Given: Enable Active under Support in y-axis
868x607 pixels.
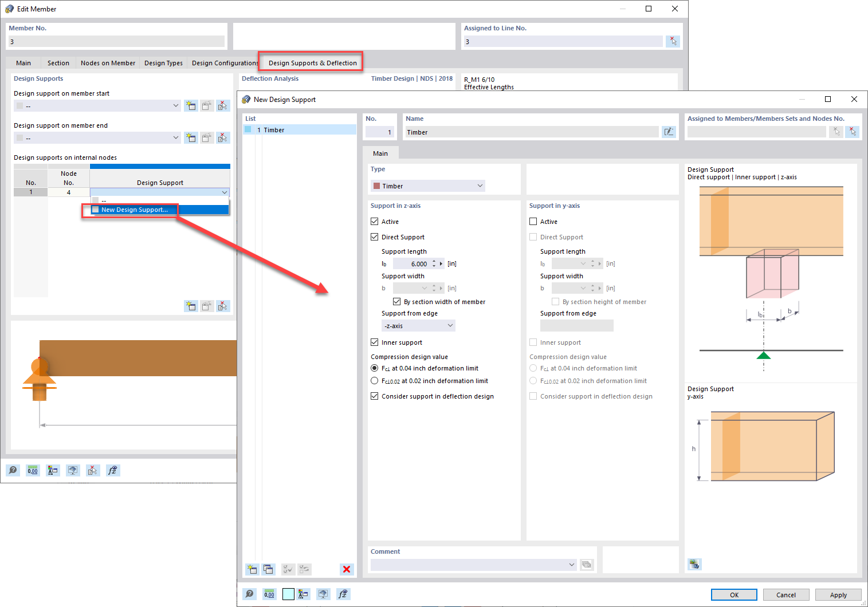Looking at the screenshot, I should (x=533, y=222).
